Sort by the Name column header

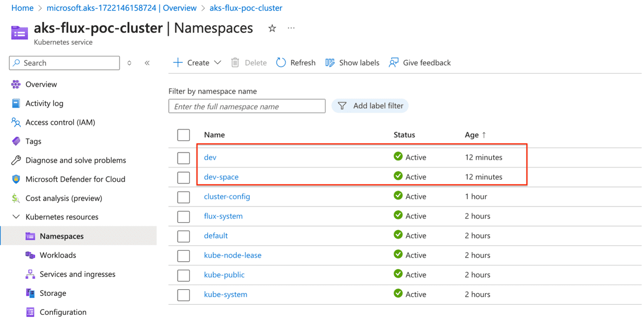214,135
